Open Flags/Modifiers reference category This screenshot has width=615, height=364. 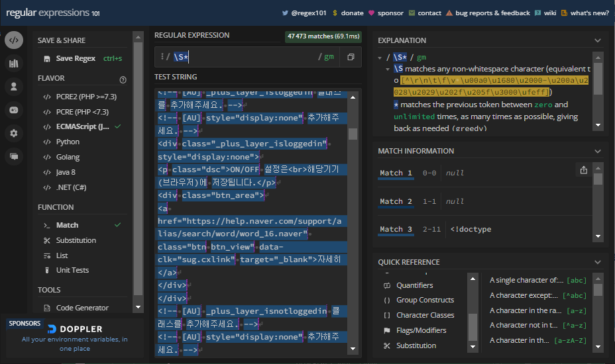click(x=423, y=331)
